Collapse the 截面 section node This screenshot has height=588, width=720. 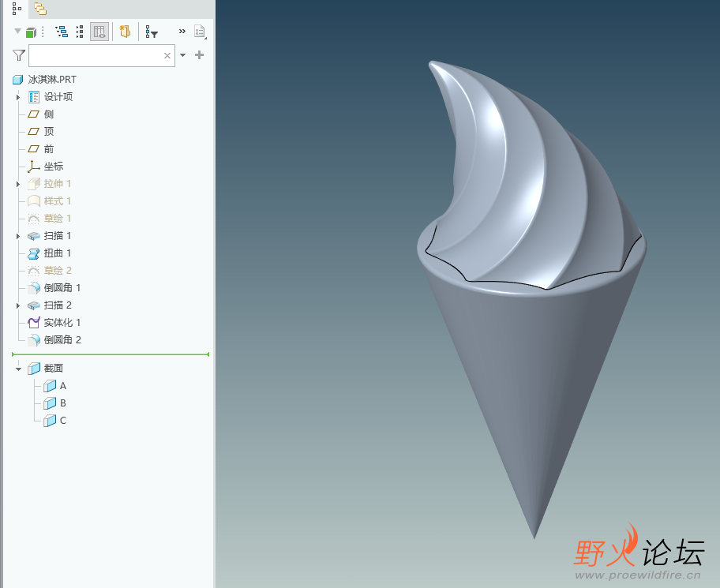pyautogui.click(x=18, y=369)
